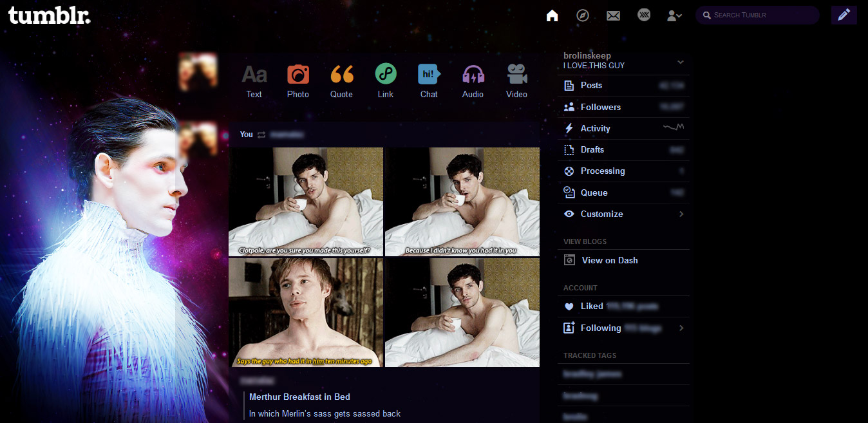The image size is (868, 423).
Task: Click the Search Tumblr field
Action: (757, 15)
